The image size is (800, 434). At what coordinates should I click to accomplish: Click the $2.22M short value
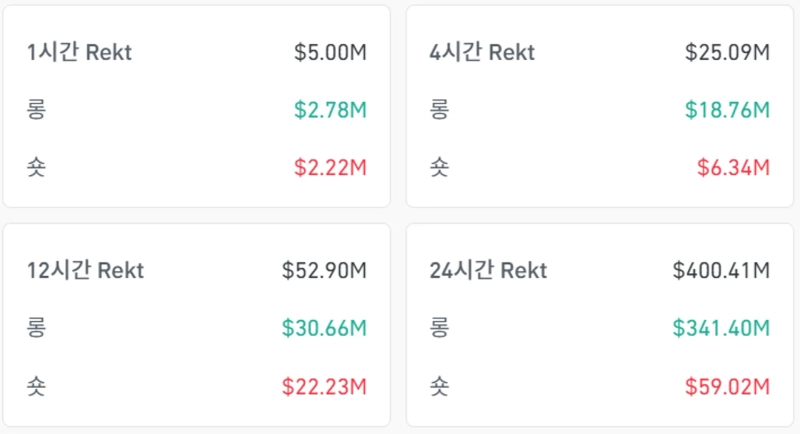click(x=330, y=167)
